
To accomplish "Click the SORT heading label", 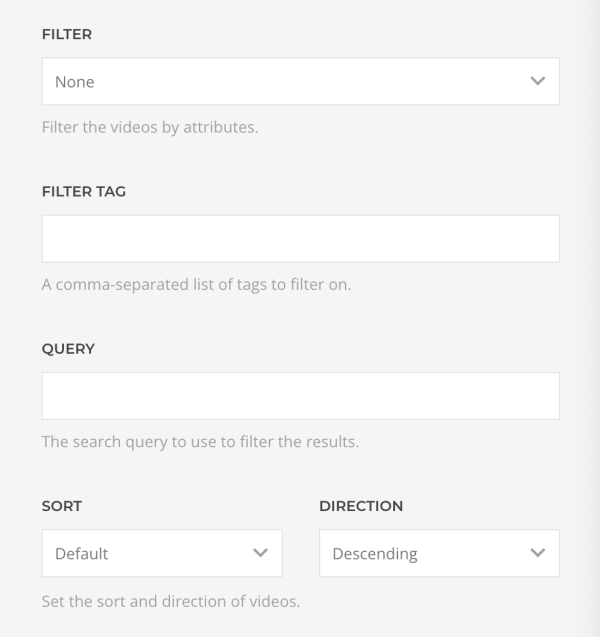I will pos(62,506).
